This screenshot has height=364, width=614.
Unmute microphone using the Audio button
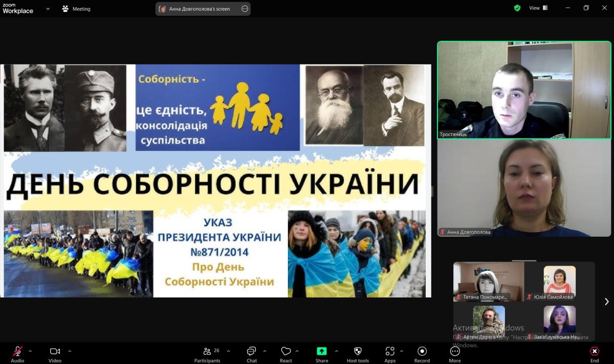(x=17, y=352)
